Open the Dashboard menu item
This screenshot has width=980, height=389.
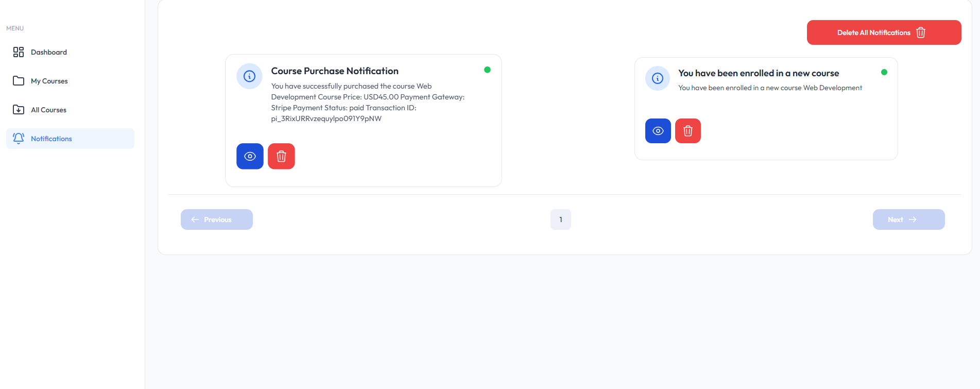[x=49, y=52]
